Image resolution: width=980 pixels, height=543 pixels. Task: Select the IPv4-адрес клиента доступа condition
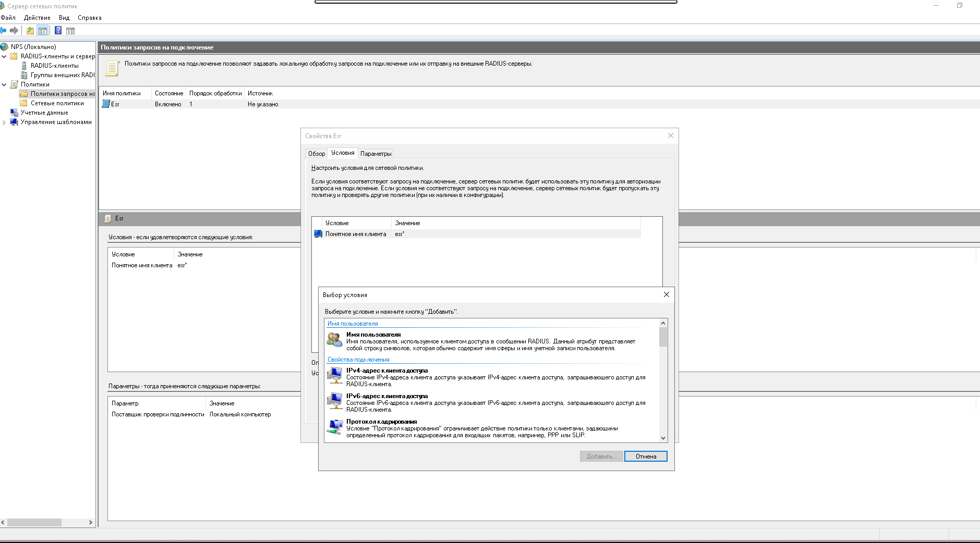click(x=491, y=377)
